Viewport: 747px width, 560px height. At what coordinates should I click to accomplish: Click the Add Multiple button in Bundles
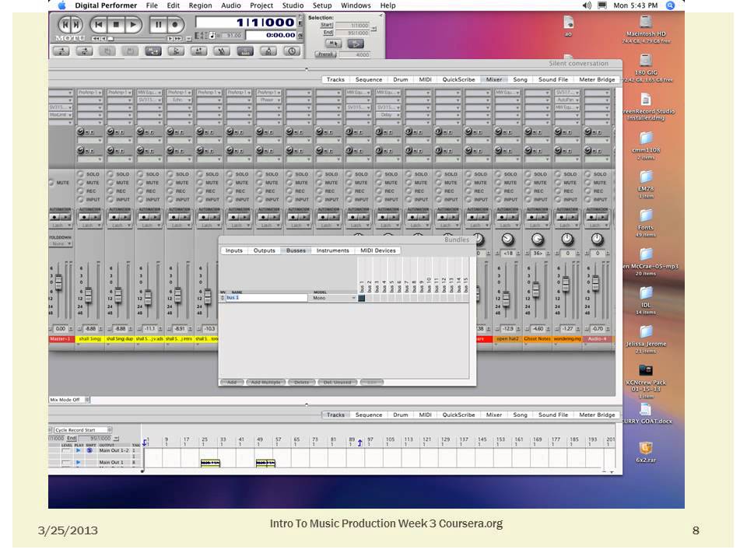266,383
